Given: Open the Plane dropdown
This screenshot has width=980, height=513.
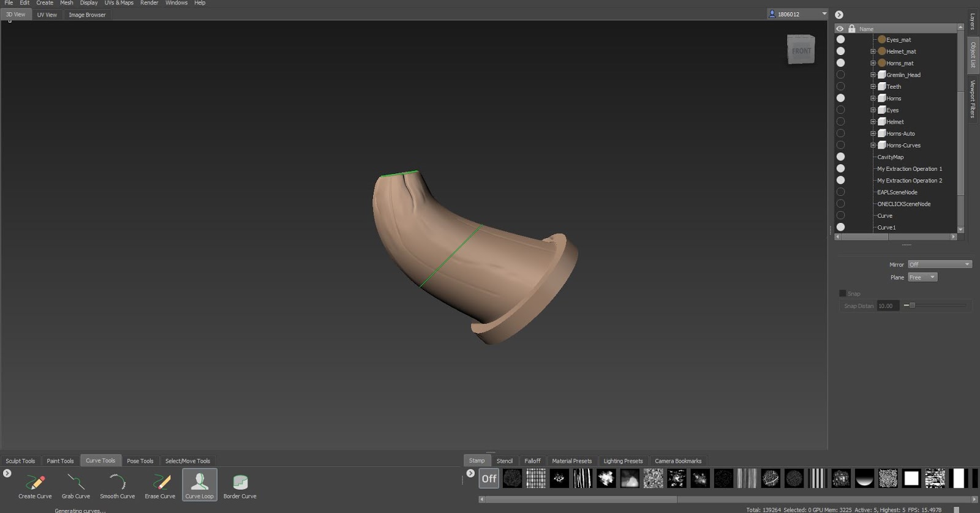Looking at the screenshot, I should [922, 277].
